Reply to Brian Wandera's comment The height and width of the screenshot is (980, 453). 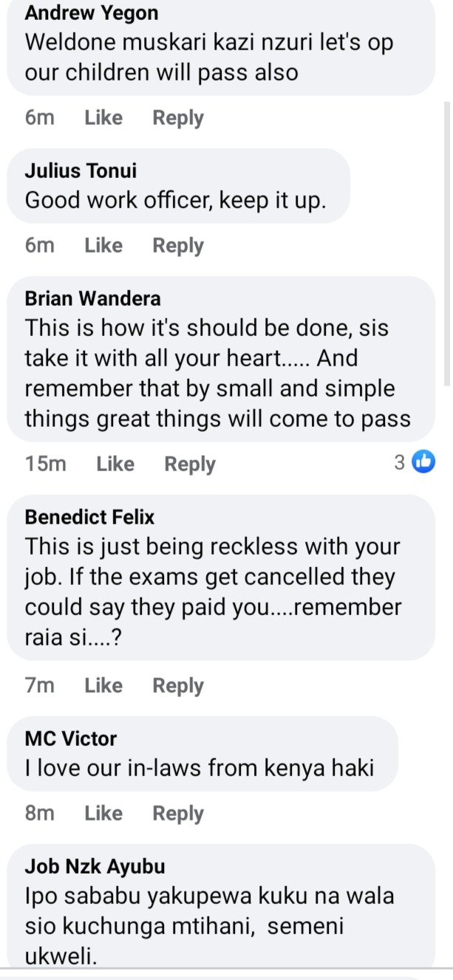(190, 465)
